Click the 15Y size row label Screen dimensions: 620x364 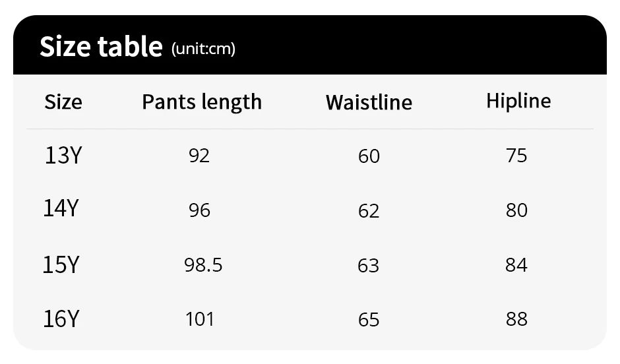61,265
